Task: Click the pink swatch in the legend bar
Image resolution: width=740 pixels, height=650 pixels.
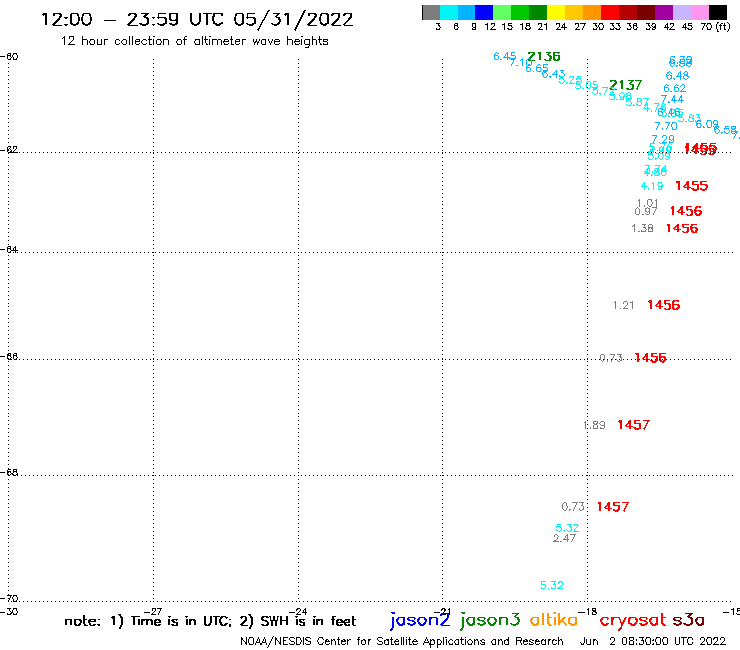Action: tap(700, 12)
